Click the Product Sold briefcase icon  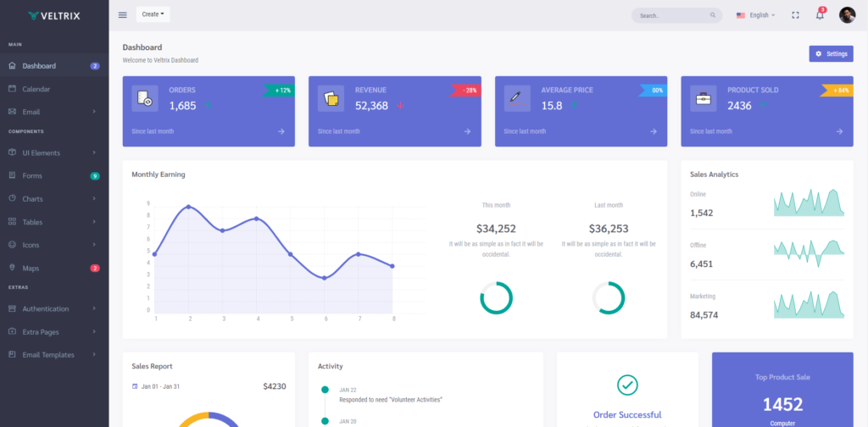coord(703,98)
